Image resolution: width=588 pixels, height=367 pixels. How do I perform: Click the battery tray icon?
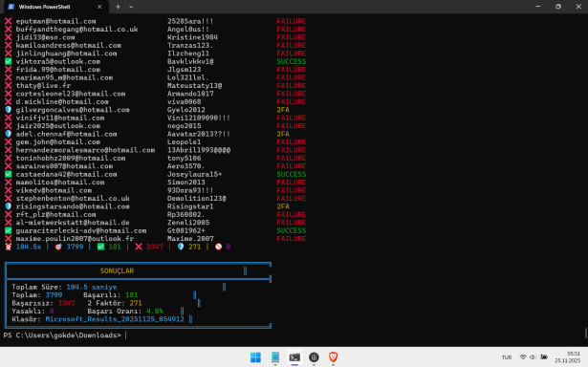tap(544, 357)
